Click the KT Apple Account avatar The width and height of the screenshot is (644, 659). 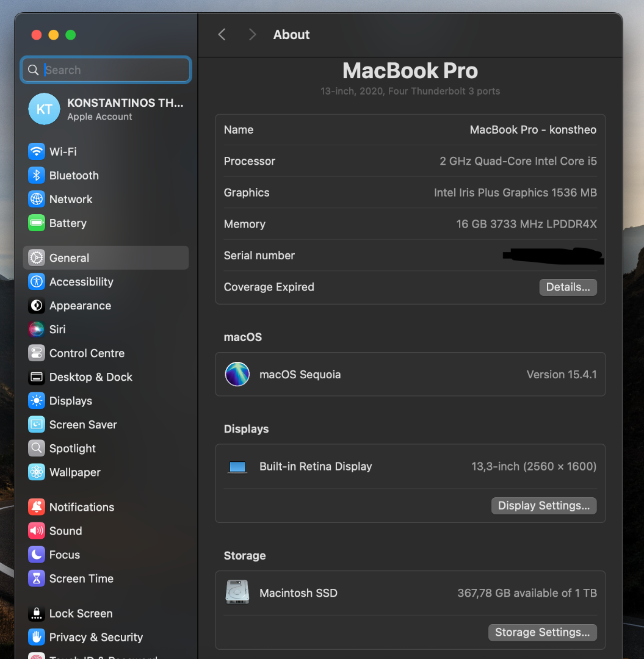pyautogui.click(x=44, y=109)
